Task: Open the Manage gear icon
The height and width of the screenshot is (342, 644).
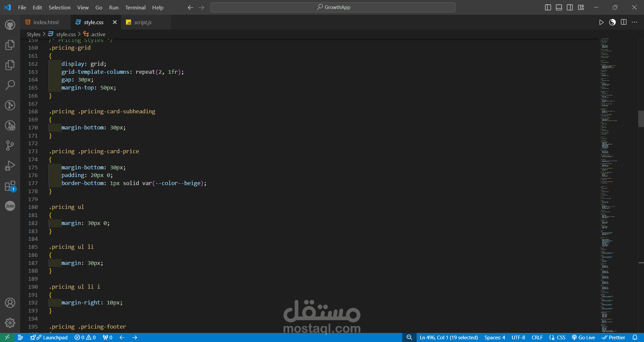Action: click(10, 323)
